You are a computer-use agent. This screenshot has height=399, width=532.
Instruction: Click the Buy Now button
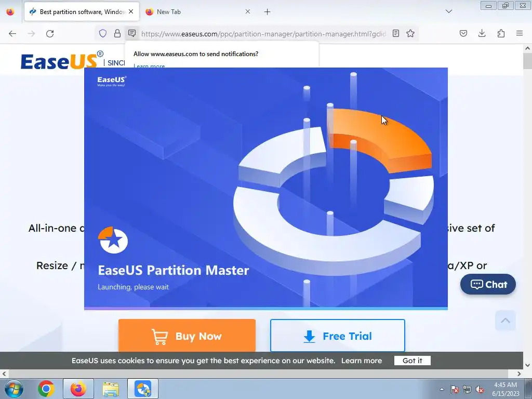[x=187, y=336]
